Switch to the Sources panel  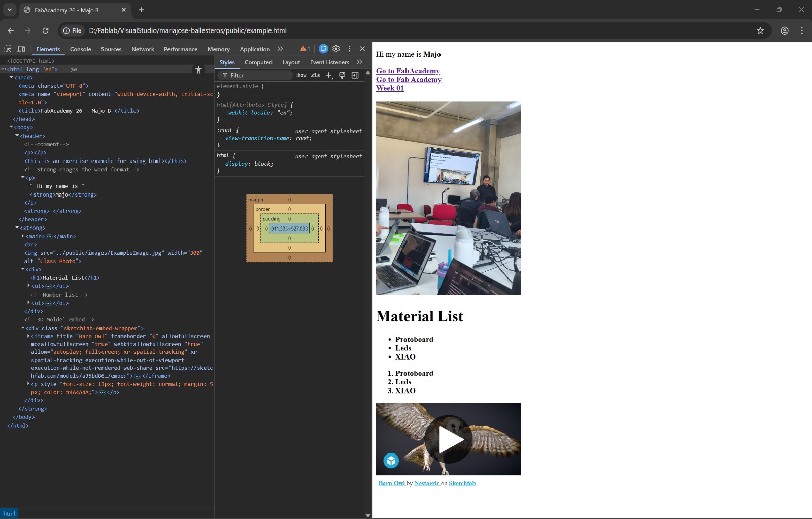(x=111, y=49)
